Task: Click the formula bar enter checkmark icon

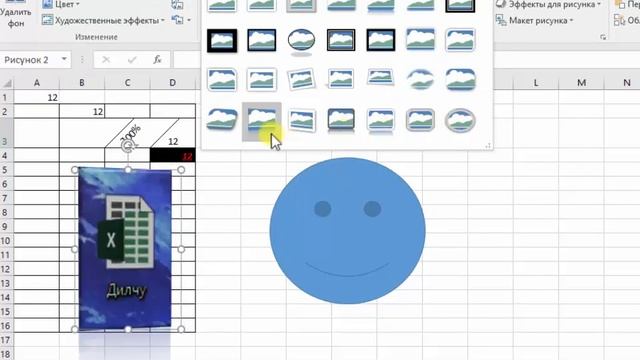Action: 132,60
